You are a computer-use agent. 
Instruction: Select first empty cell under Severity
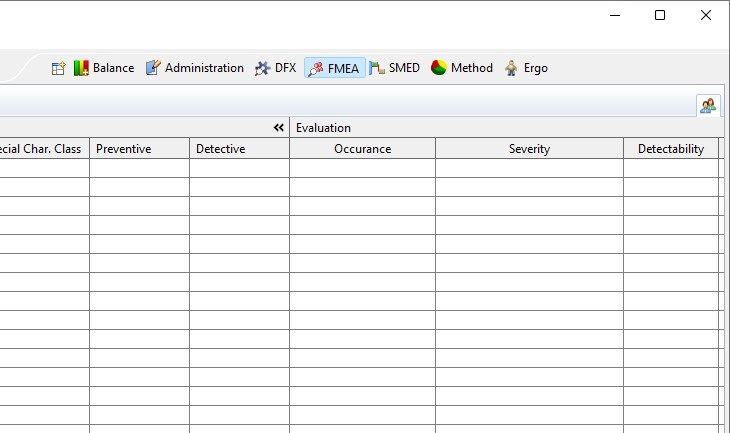pos(529,168)
